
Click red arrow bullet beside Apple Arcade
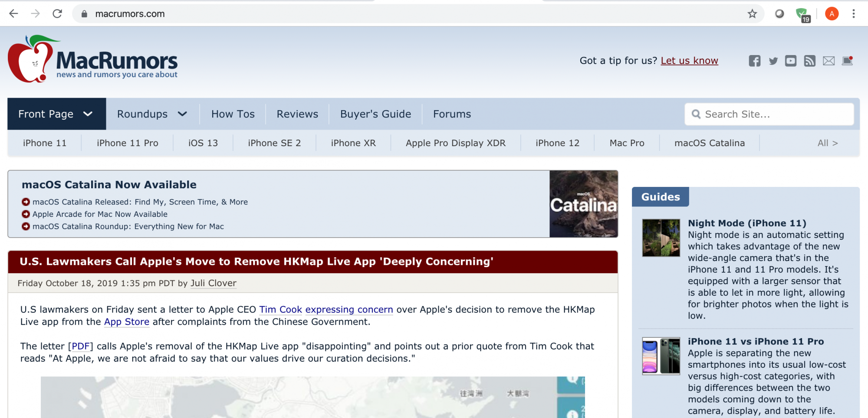26,214
